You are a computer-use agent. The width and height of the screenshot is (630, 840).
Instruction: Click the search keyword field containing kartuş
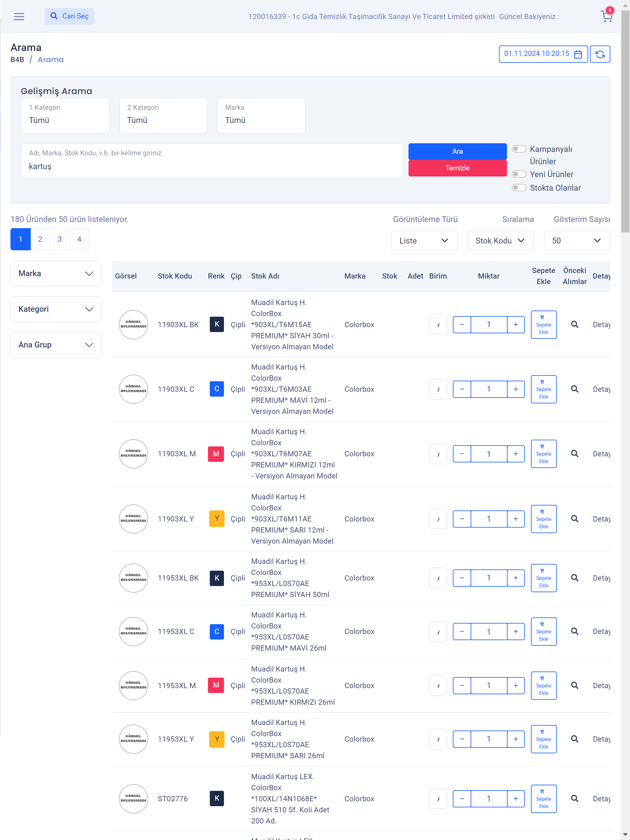(212, 161)
